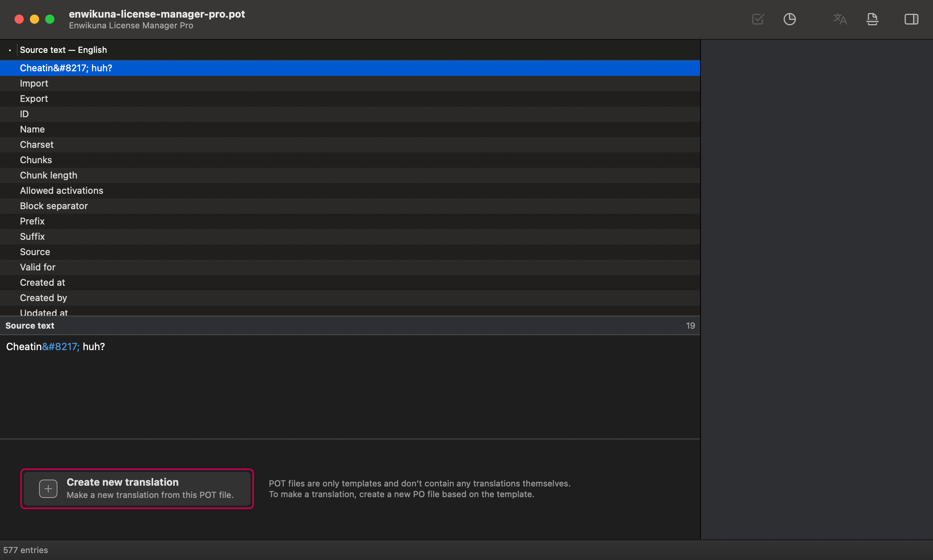Viewport: 933px width, 560px height.
Task: Close the window with the red button
Action: pos(19,19)
